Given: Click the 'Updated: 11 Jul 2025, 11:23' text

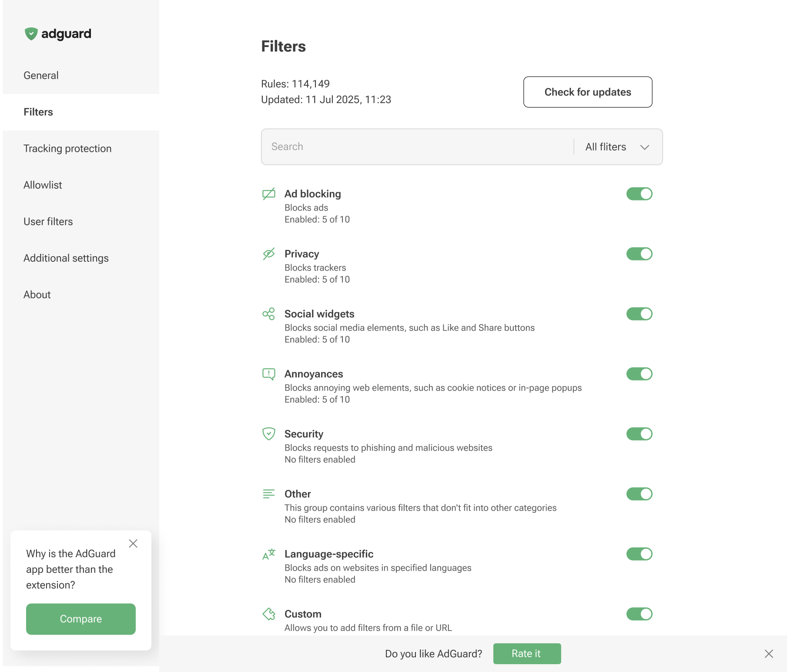Looking at the screenshot, I should click(x=326, y=100).
